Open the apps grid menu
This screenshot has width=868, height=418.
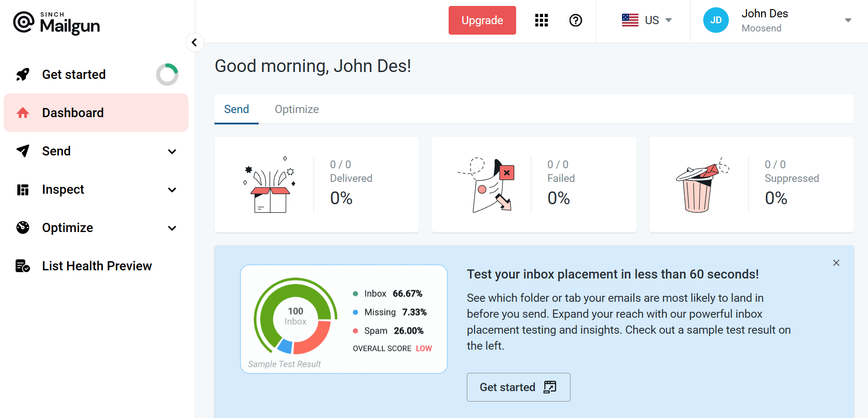pos(541,20)
